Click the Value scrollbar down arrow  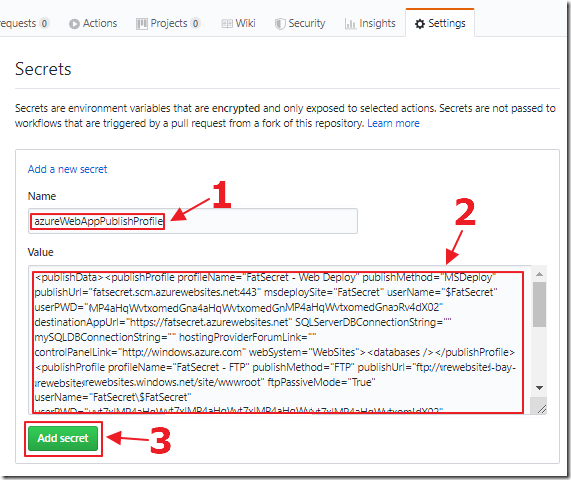click(540, 388)
